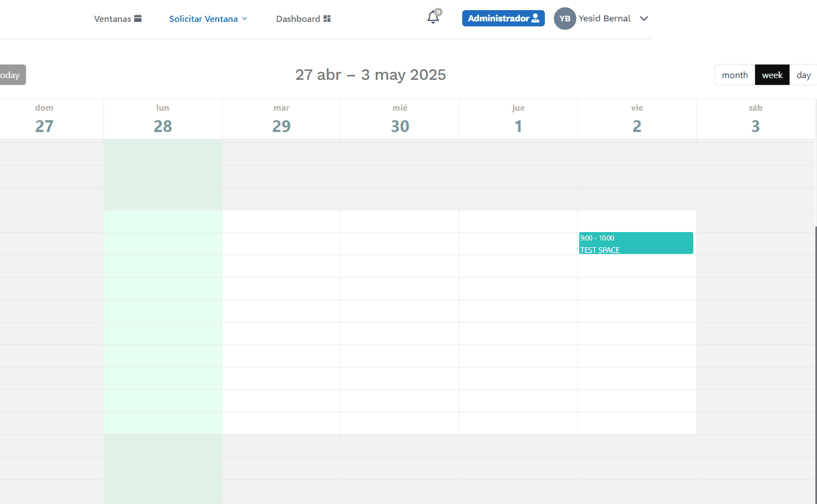817x504 pixels.
Task: Expand the Administrador role selector
Action: [503, 18]
